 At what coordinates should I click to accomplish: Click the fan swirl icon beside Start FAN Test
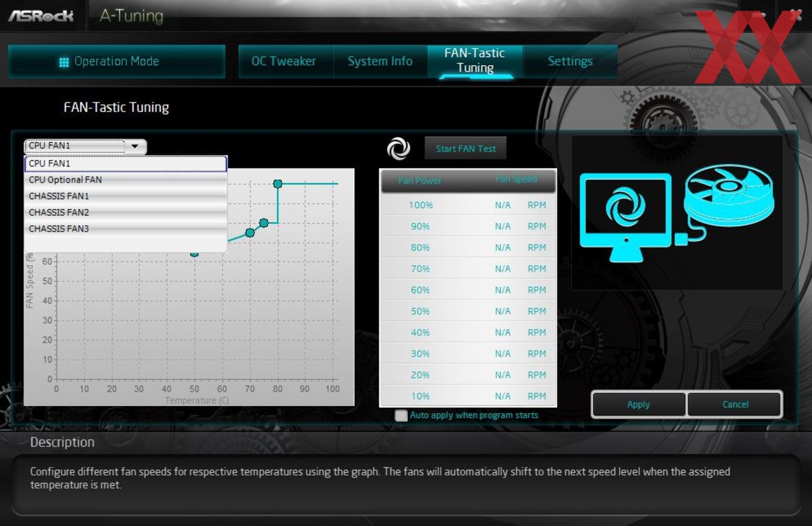398,149
